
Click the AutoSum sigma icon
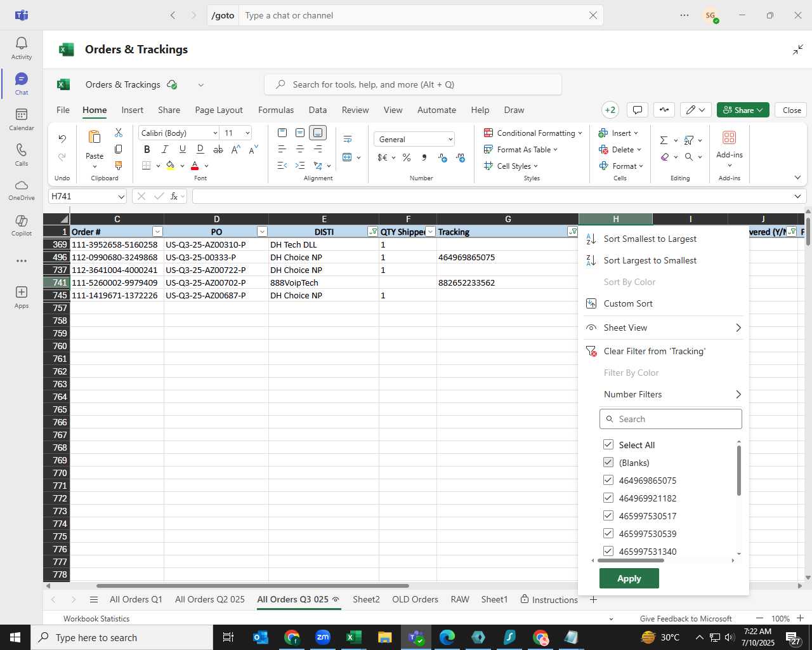point(664,140)
